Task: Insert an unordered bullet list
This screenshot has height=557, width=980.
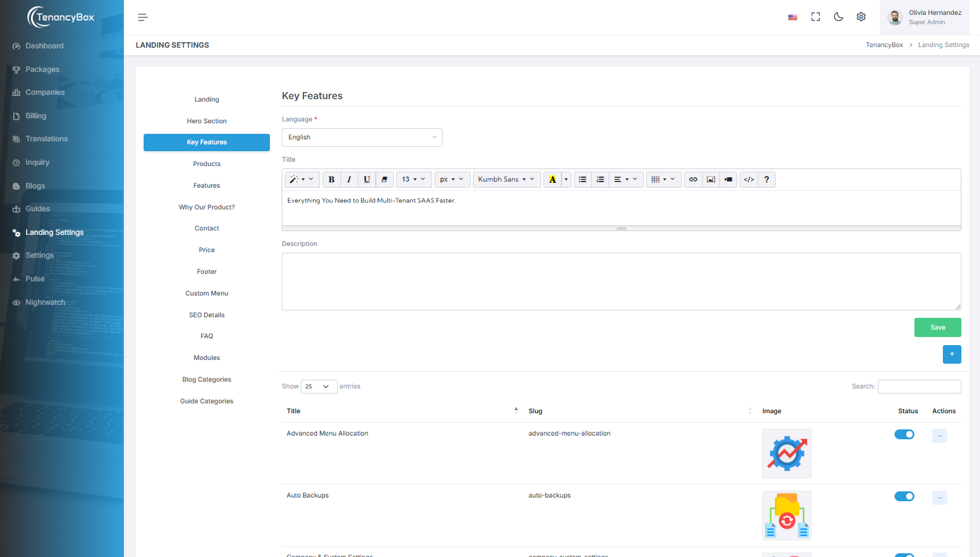Action: click(583, 180)
